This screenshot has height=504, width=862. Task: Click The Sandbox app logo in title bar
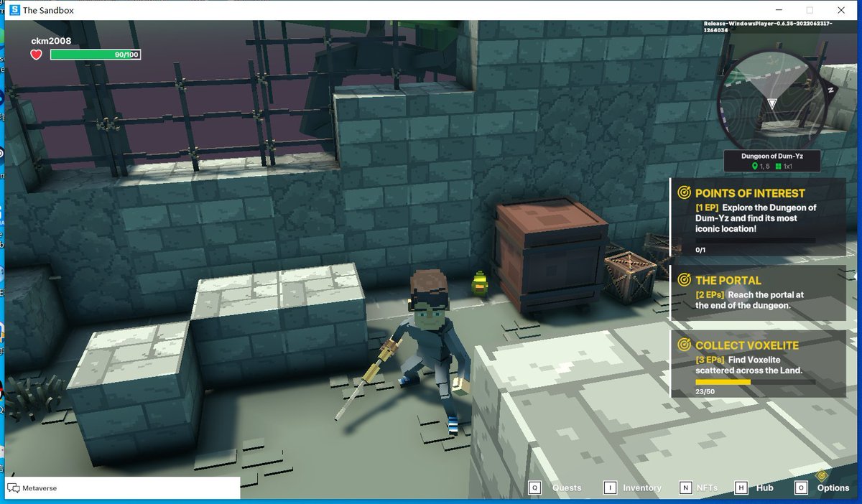click(14, 10)
